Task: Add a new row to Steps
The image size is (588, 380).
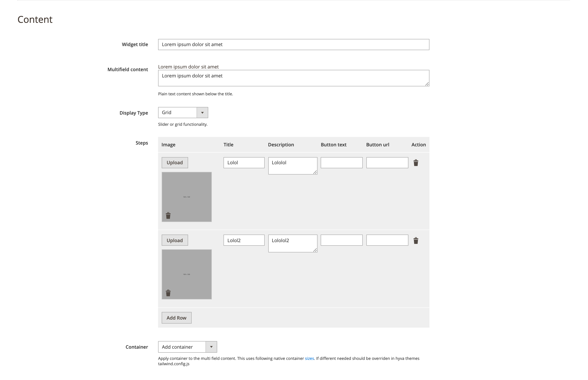Action: click(176, 318)
